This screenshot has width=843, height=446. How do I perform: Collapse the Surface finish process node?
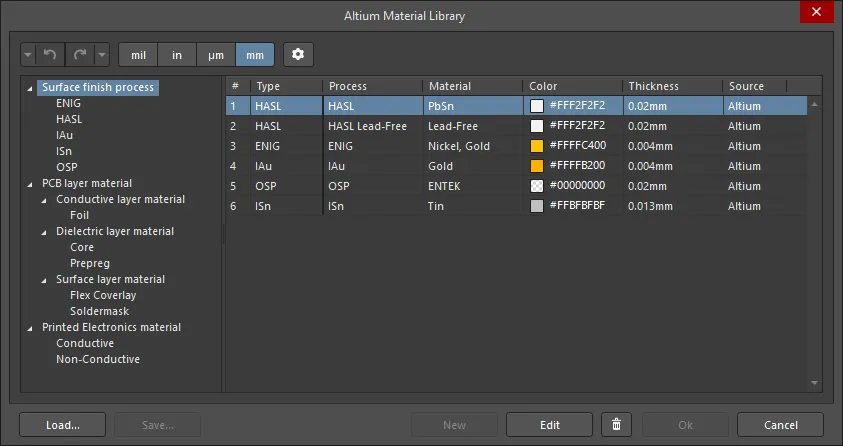click(x=30, y=88)
